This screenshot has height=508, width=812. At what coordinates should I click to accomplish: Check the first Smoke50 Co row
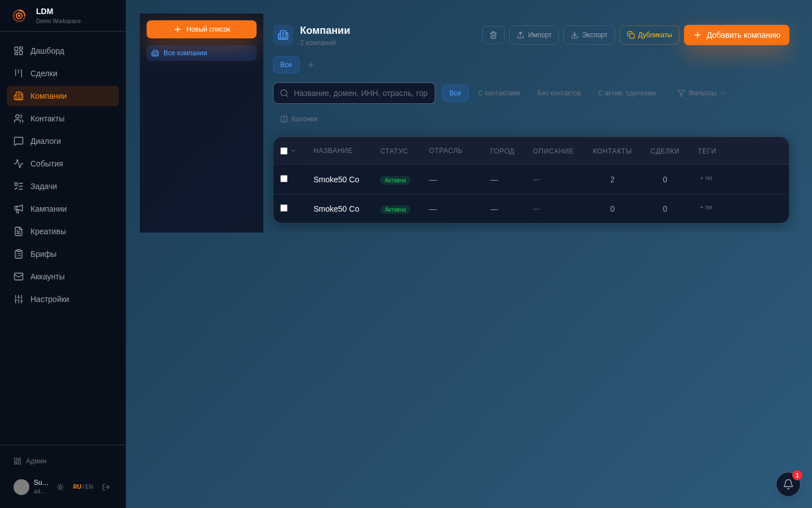284,179
